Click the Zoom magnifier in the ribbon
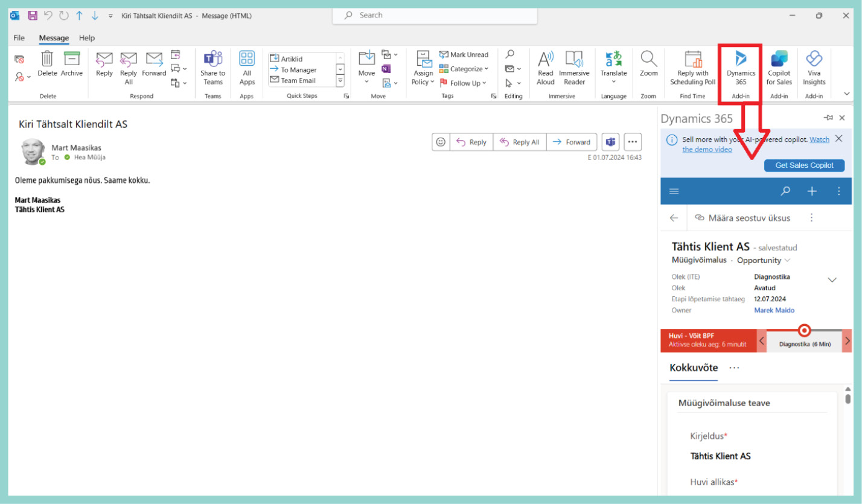The image size is (862, 504). point(649,59)
